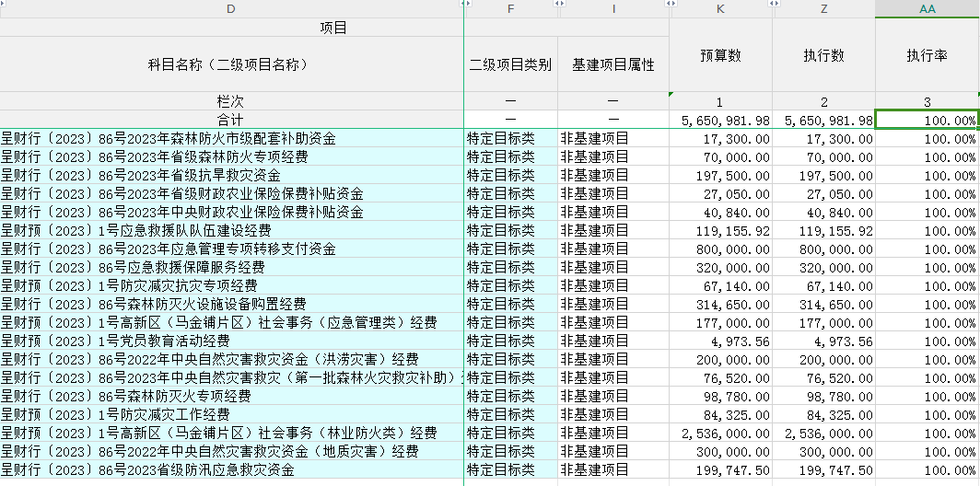Screen dimensions: 980x486
Task: Click 执行数 value 4,973.56
Action: [x=823, y=341]
